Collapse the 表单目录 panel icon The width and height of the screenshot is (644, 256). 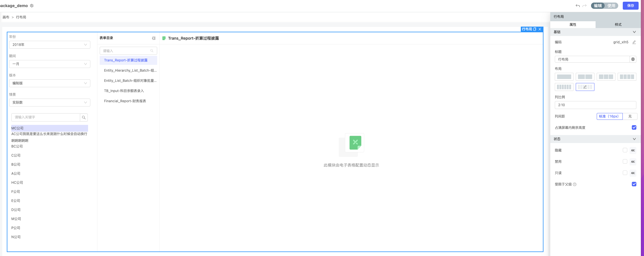[x=154, y=38]
